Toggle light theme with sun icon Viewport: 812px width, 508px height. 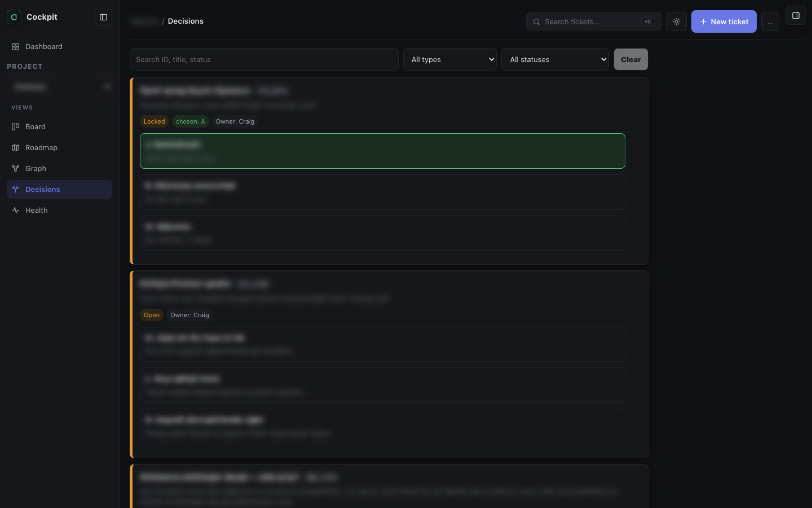pyautogui.click(x=676, y=21)
